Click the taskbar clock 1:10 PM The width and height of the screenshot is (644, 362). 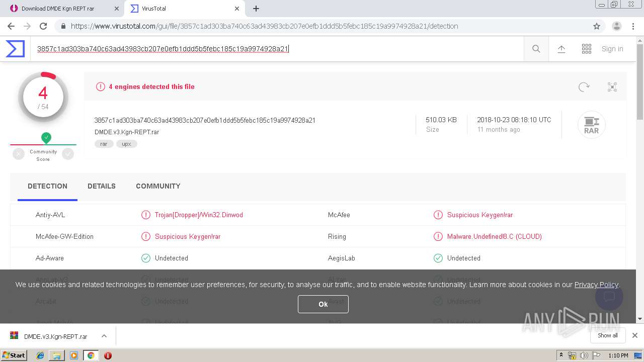click(618, 355)
